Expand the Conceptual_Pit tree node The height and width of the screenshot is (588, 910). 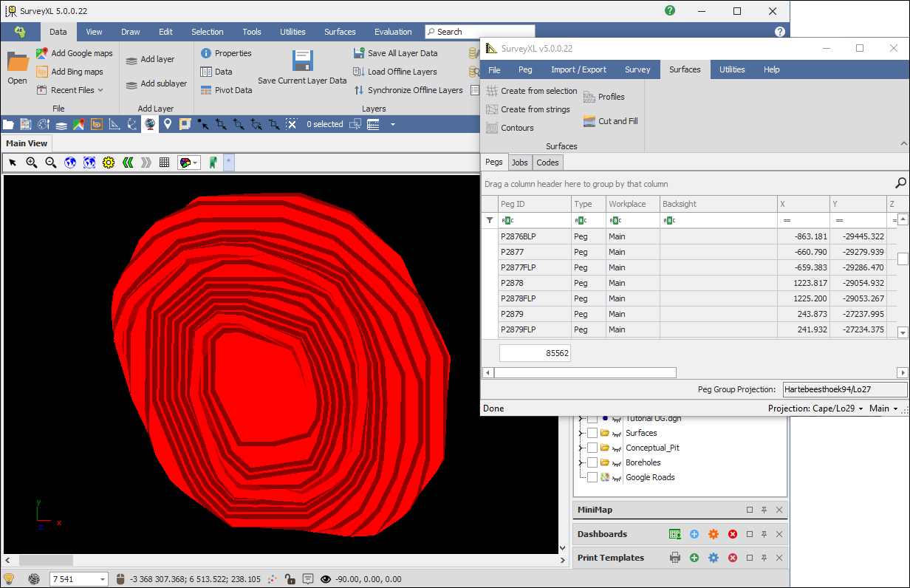[x=581, y=448]
